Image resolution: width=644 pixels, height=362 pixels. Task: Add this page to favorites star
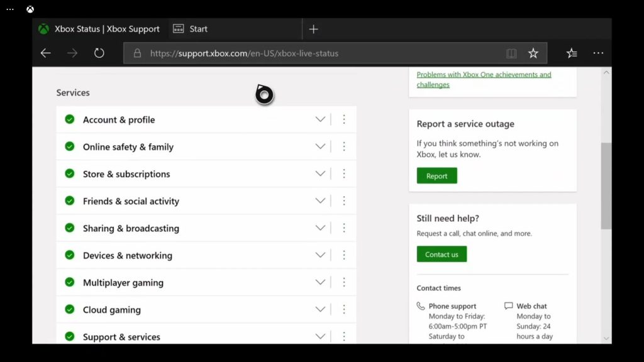[533, 53]
